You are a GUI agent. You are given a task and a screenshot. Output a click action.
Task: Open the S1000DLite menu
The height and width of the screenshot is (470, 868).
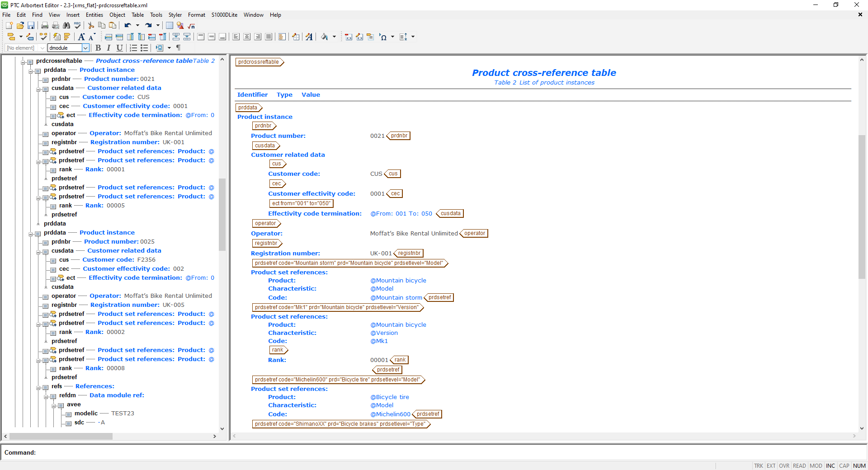click(x=223, y=14)
